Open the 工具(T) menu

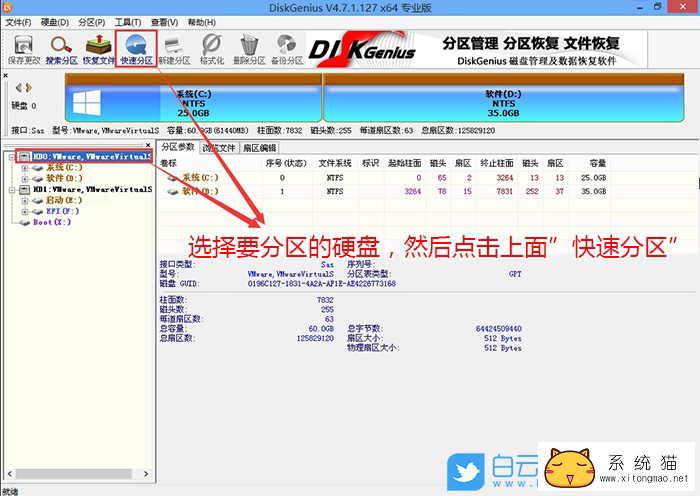[x=128, y=22]
